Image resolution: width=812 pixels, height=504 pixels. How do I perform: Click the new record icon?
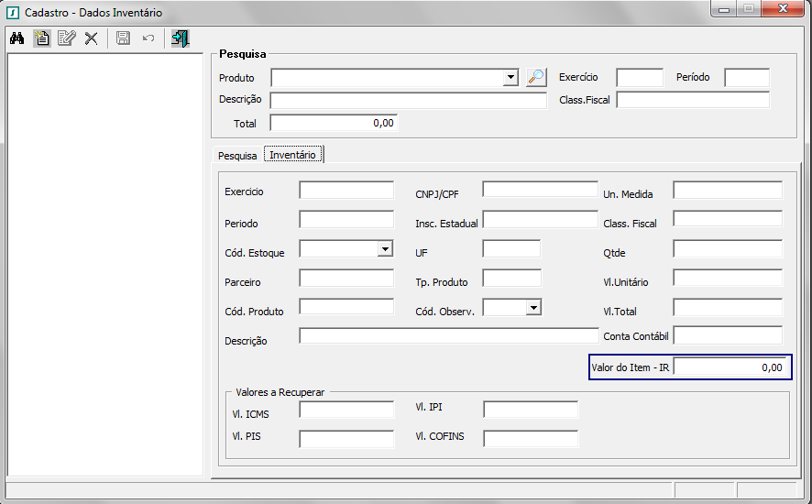41,38
